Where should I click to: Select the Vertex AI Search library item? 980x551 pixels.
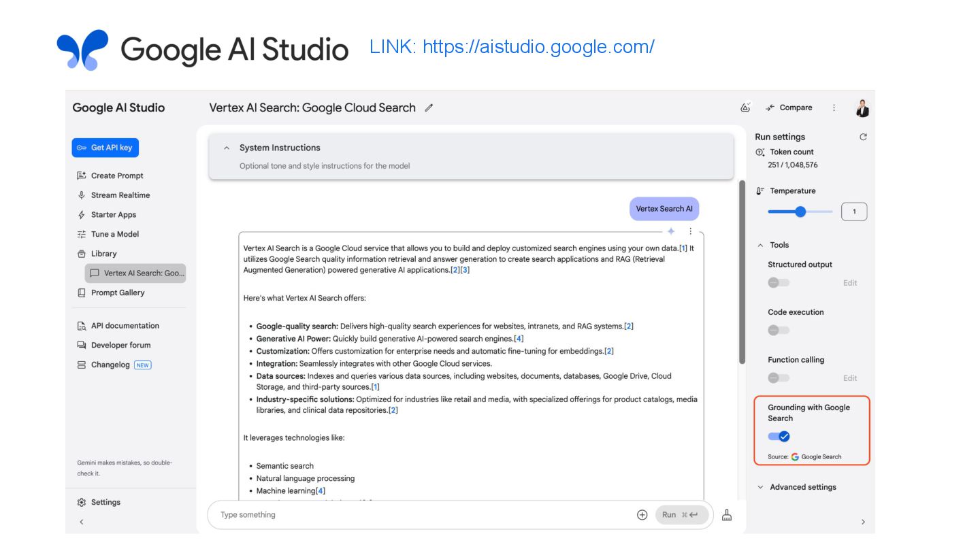click(135, 273)
